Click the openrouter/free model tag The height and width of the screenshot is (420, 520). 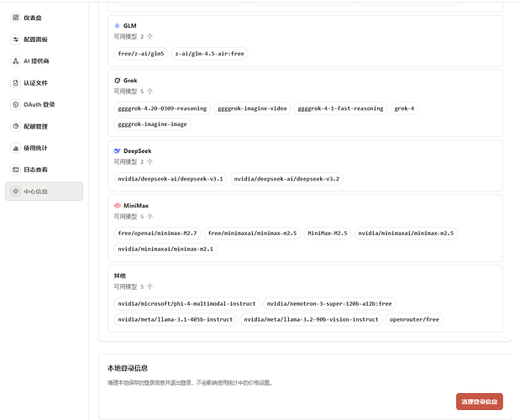pos(414,319)
